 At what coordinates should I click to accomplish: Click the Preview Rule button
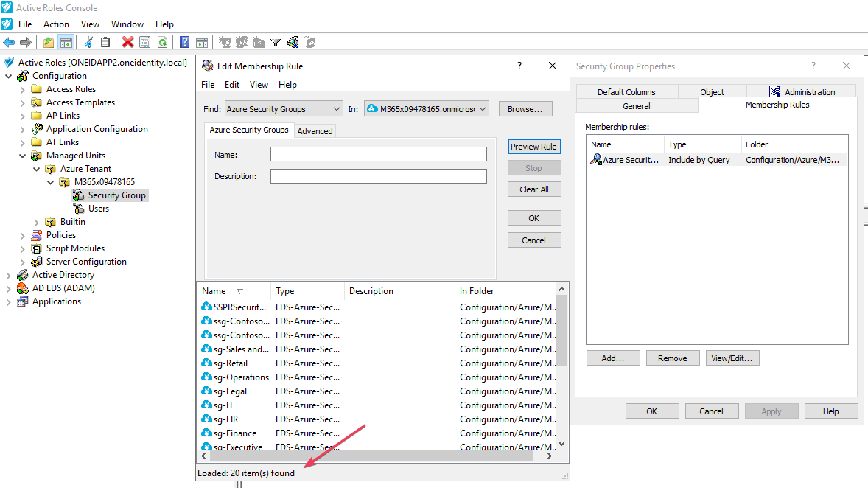tap(533, 147)
